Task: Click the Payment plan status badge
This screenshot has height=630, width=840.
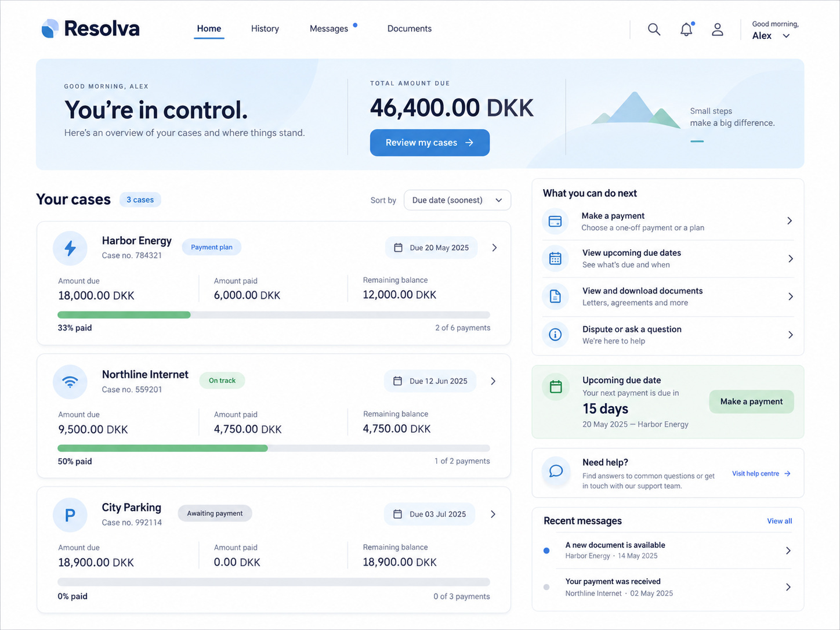Action: pos(212,247)
